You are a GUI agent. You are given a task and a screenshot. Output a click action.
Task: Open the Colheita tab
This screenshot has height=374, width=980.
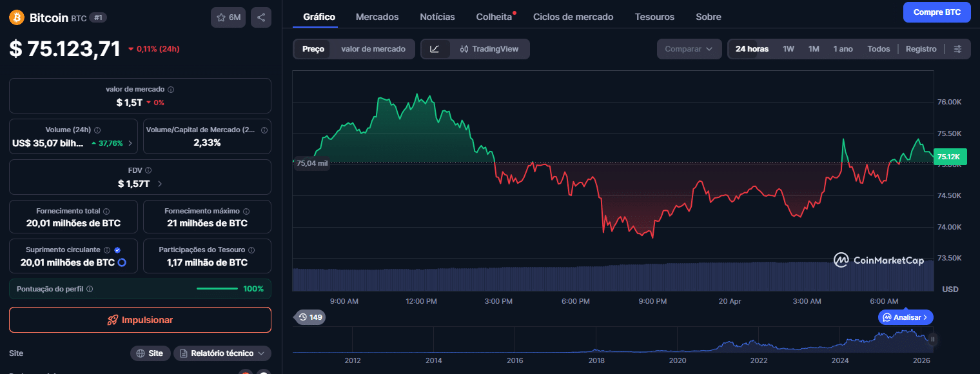coord(493,17)
